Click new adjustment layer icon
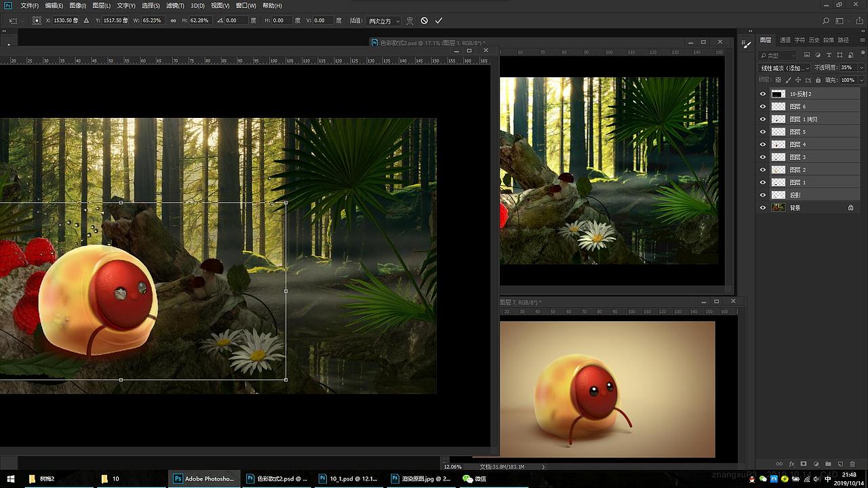 click(816, 464)
